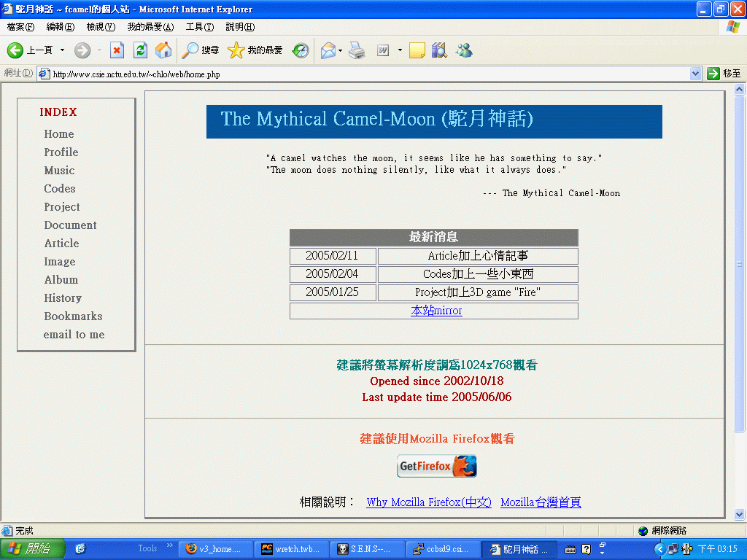Click the 本站mirror link
This screenshot has width=747, height=560.
436,311
